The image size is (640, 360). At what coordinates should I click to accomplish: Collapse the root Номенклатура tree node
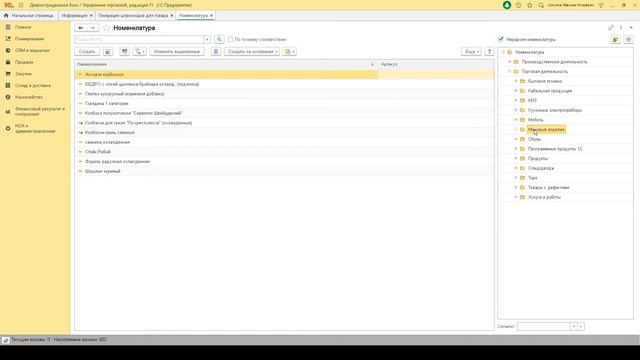pyautogui.click(x=503, y=52)
